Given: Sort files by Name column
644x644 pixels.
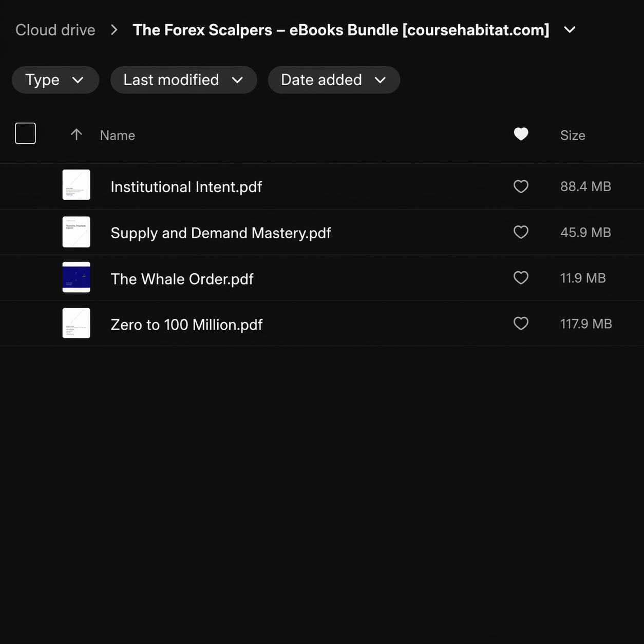Looking at the screenshot, I should click(118, 135).
